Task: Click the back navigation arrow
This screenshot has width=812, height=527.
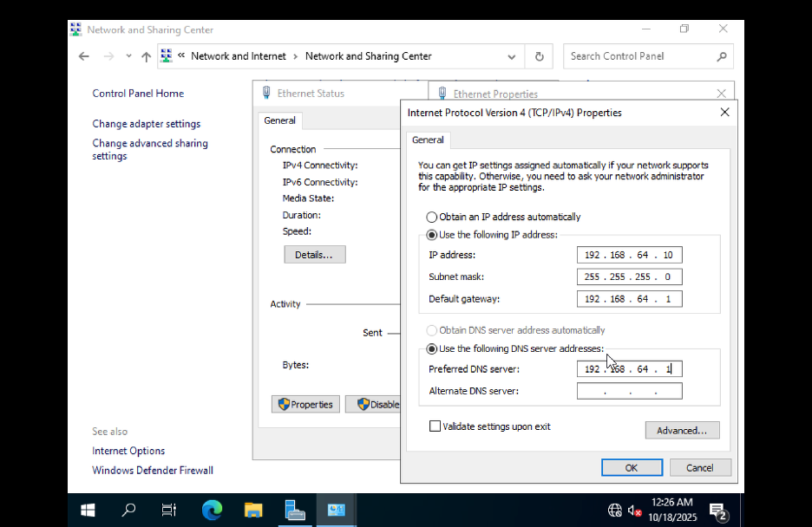Action: point(83,55)
